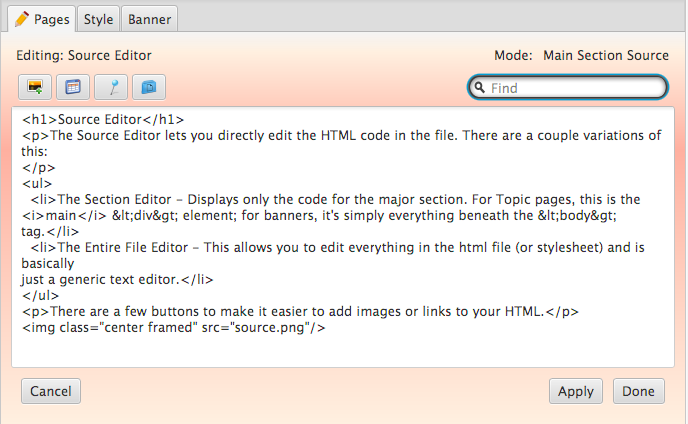Click the closing ul tag line
Viewport: 688px width, 424px height.
pyautogui.click(x=38, y=295)
